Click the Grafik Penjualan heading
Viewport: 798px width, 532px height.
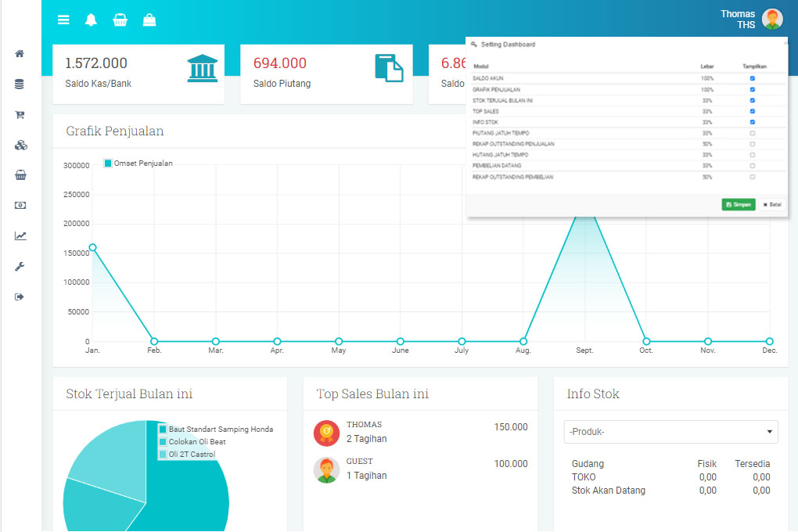point(115,131)
